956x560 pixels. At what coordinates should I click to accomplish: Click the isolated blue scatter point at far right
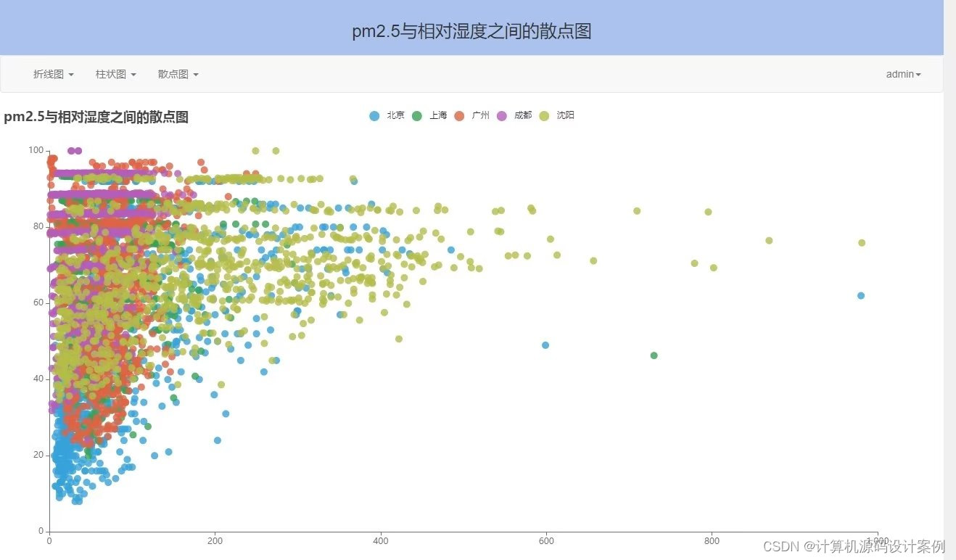(x=860, y=295)
